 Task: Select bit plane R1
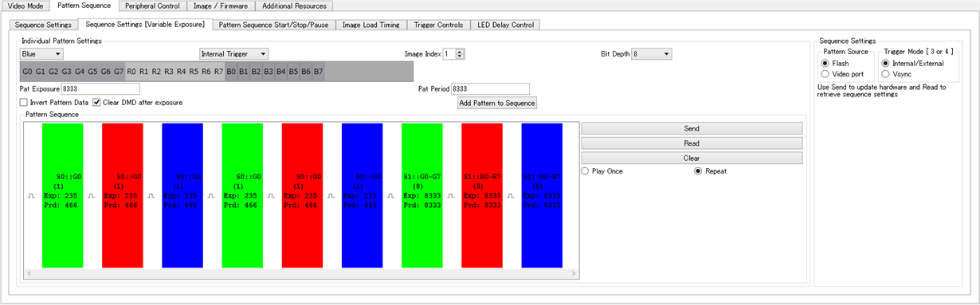pyautogui.click(x=144, y=72)
